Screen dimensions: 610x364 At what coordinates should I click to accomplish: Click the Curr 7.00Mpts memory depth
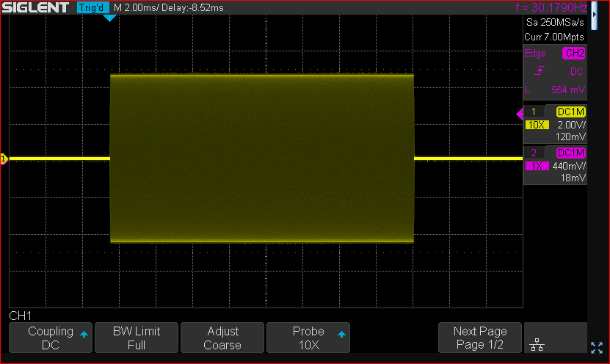pos(554,37)
